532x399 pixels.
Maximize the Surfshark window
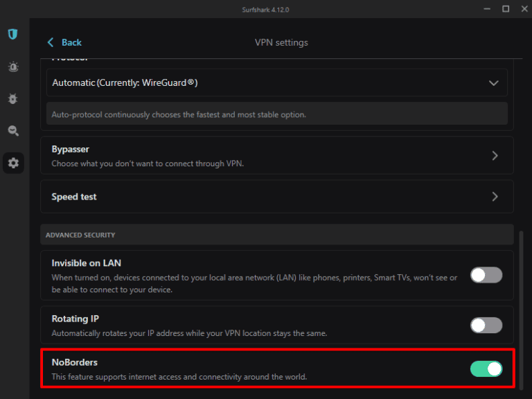coord(506,9)
